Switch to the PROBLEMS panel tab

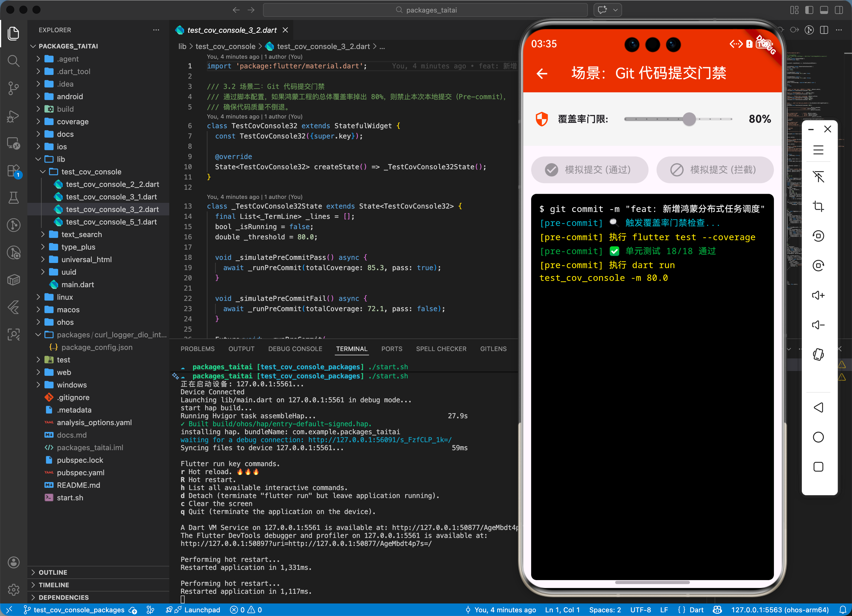(197, 349)
